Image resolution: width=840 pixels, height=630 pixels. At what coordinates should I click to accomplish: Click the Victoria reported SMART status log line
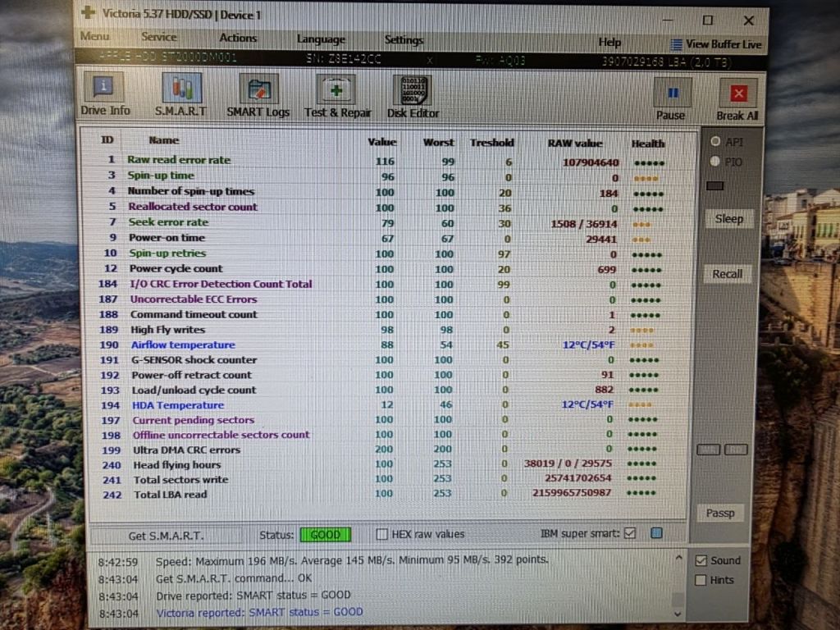point(260,612)
